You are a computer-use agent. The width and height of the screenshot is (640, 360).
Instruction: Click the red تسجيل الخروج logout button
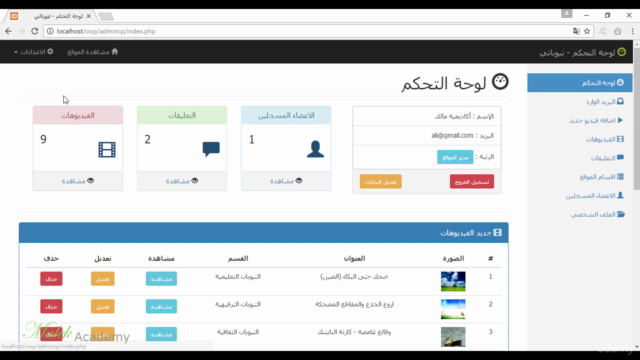472,182
